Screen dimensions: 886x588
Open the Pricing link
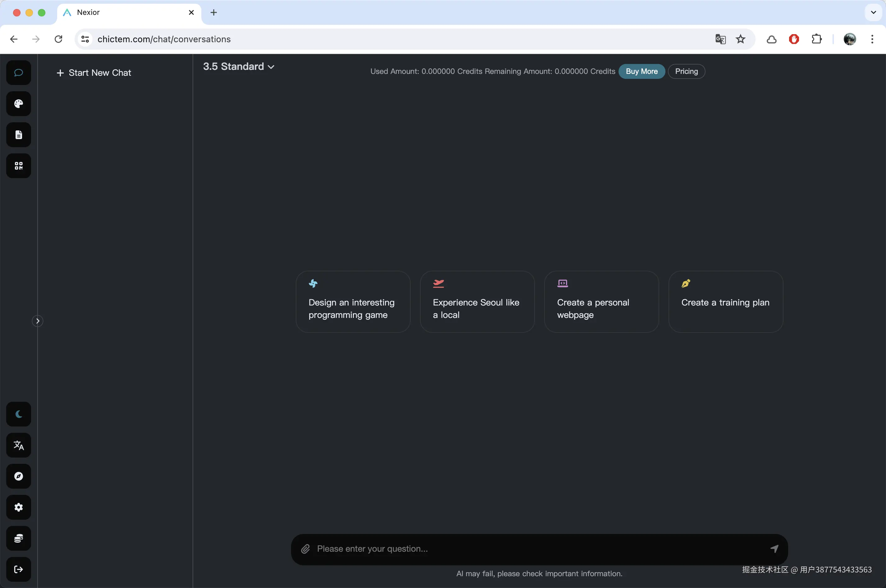[x=686, y=71]
